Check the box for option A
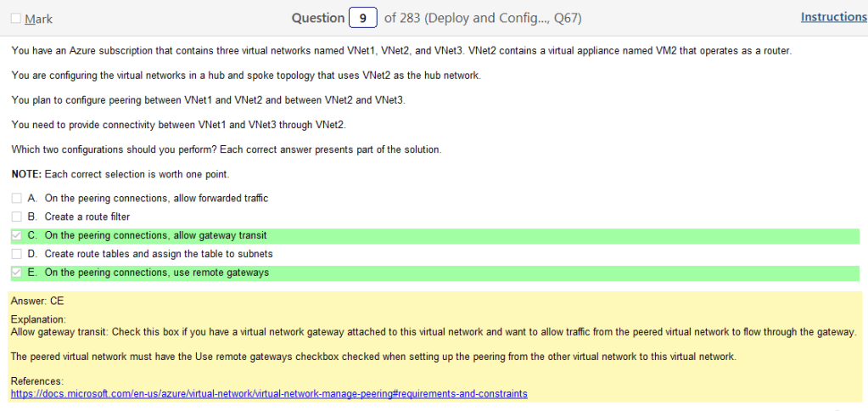The width and height of the screenshot is (868, 411). [x=17, y=198]
